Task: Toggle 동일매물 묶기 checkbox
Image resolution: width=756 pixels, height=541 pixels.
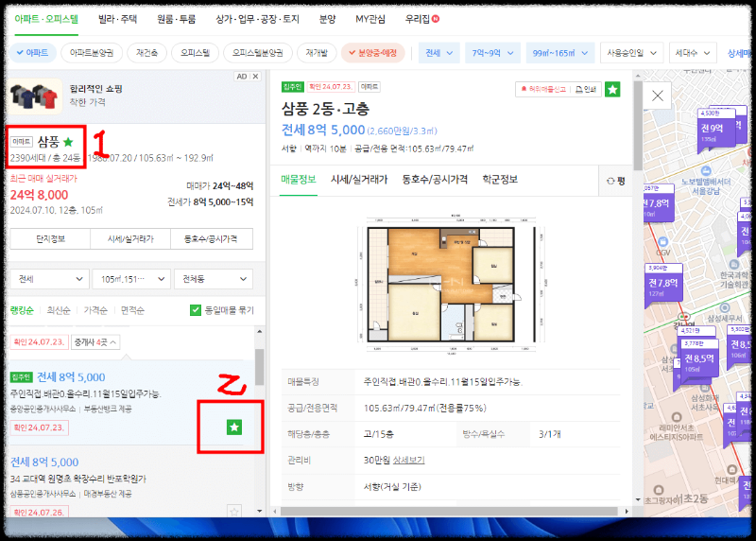Action: point(196,310)
